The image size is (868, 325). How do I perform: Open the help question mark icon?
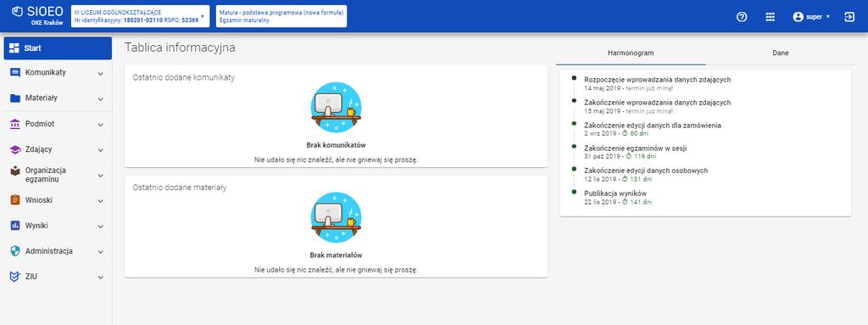(x=742, y=17)
